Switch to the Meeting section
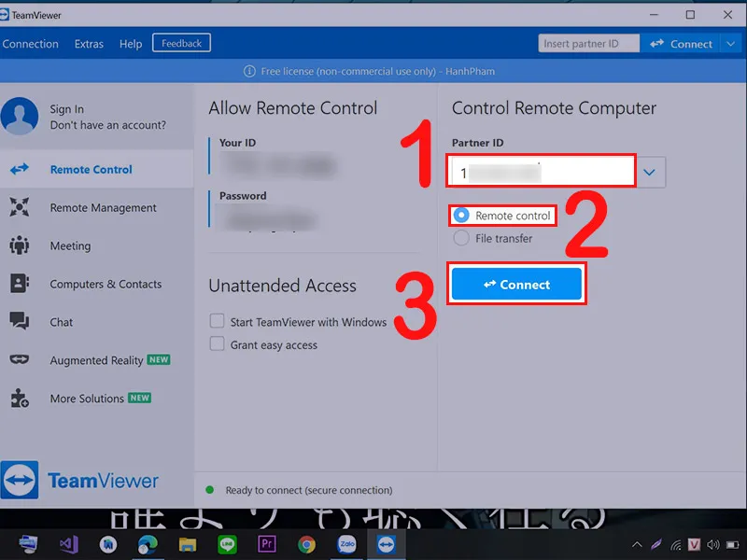Screen dimensions: 747x560 point(72,245)
